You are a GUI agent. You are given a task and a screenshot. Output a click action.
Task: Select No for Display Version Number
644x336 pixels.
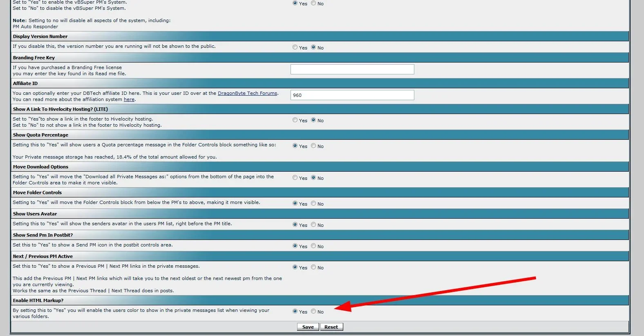313,47
